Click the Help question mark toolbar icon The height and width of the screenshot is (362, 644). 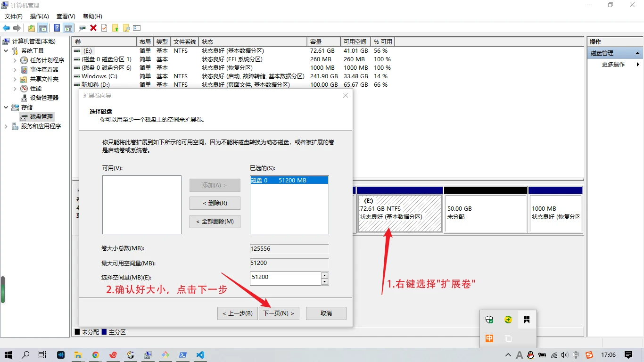[57, 28]
